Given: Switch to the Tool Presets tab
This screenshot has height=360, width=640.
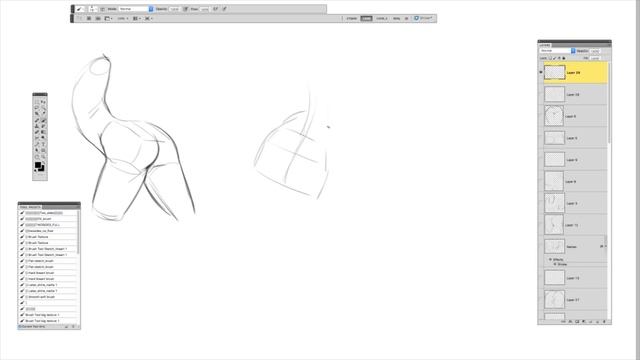Looking at the screenshot, I should coord(30,207).
